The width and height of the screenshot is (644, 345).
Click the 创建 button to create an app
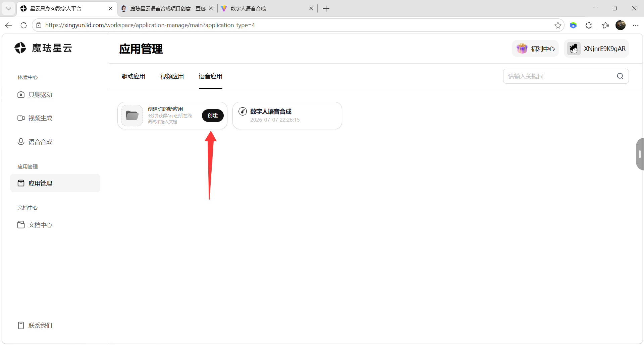(213, 116)
